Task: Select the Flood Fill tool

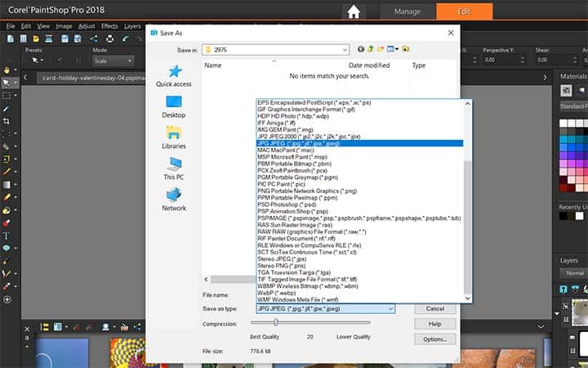Action: 7,210
